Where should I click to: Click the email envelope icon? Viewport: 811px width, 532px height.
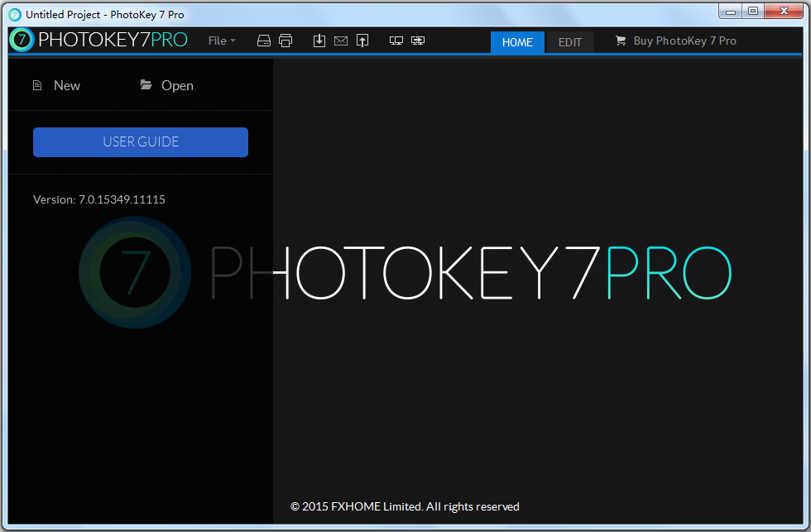(x=341, y=41)
